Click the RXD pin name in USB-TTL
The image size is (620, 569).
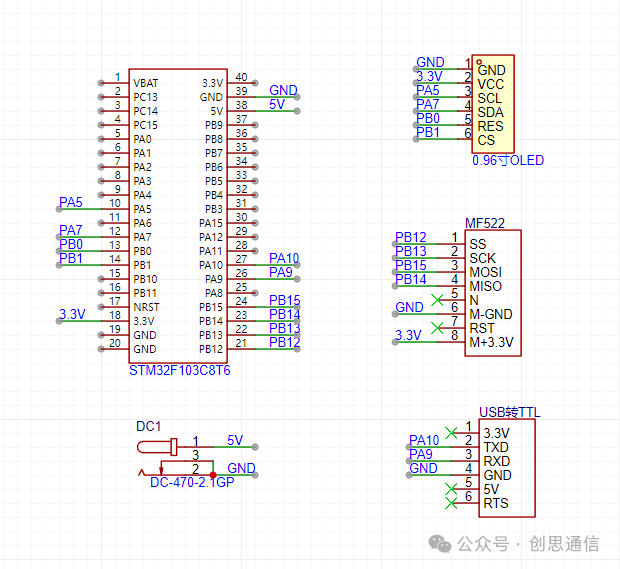[x=497, y=461]
